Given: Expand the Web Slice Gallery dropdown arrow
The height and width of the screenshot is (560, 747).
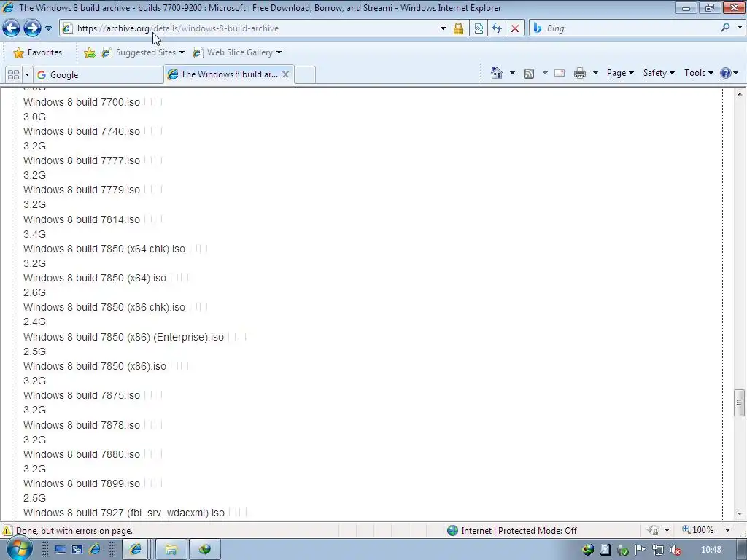Looking at the screenshot, I should pos(279,52).
